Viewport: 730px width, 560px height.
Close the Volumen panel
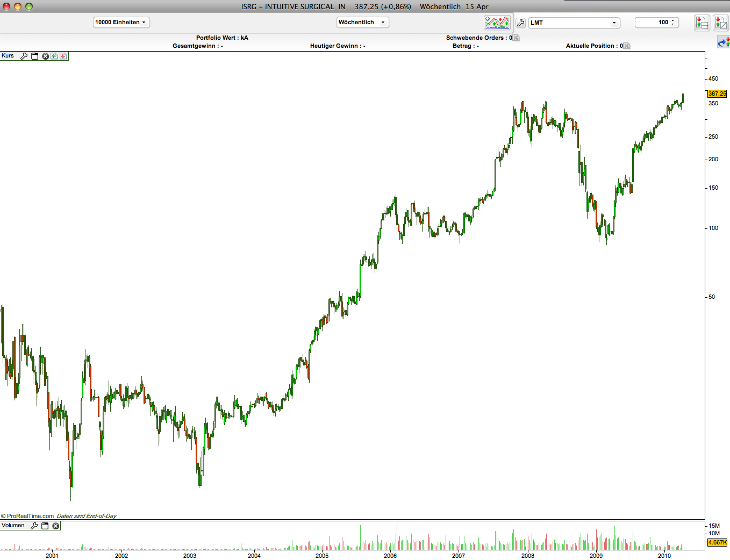tap(55, 526)
